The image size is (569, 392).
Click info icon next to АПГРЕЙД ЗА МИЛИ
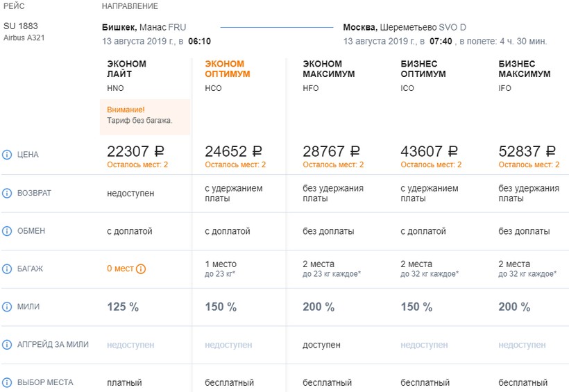7,344
